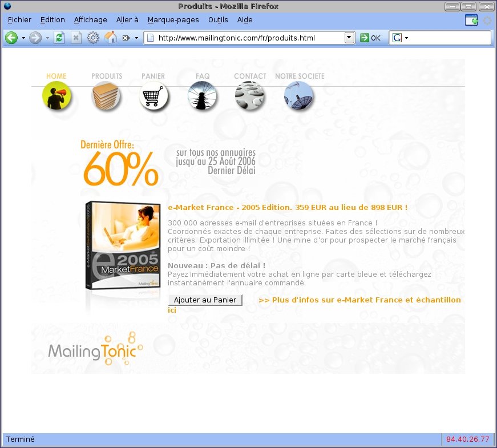This screenshot has width=497, height=448.
Task: Click the FAQ round icon
Action: click(x=202, y=96)
